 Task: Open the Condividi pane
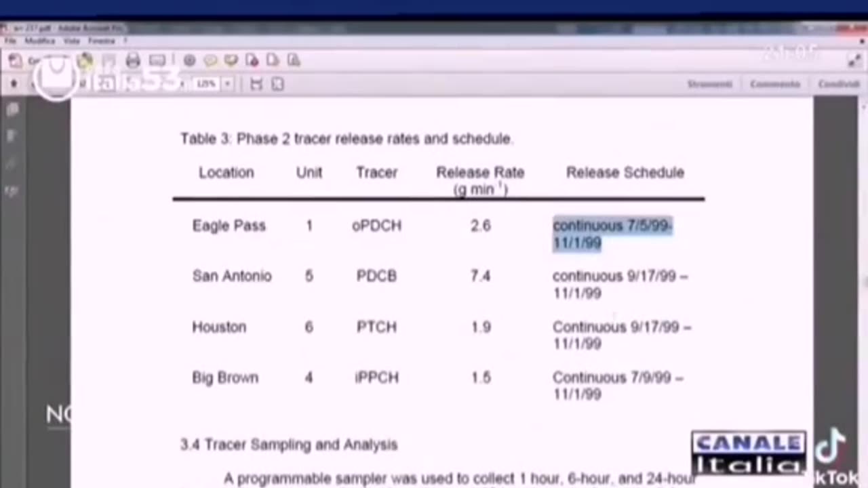[x=839, y=84]
